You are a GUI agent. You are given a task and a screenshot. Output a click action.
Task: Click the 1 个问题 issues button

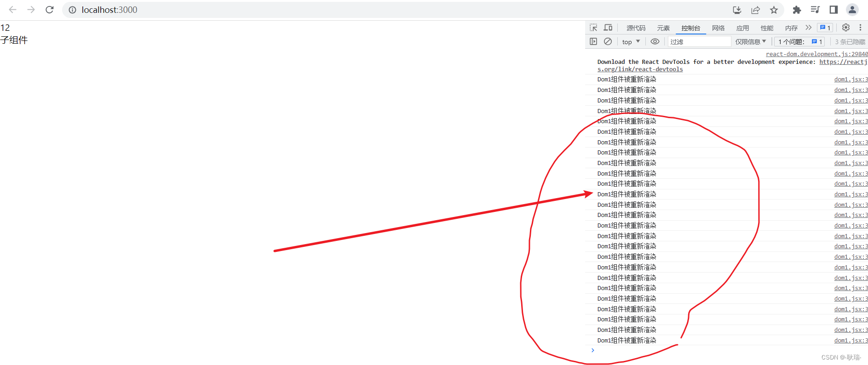[x=800, y=41]
